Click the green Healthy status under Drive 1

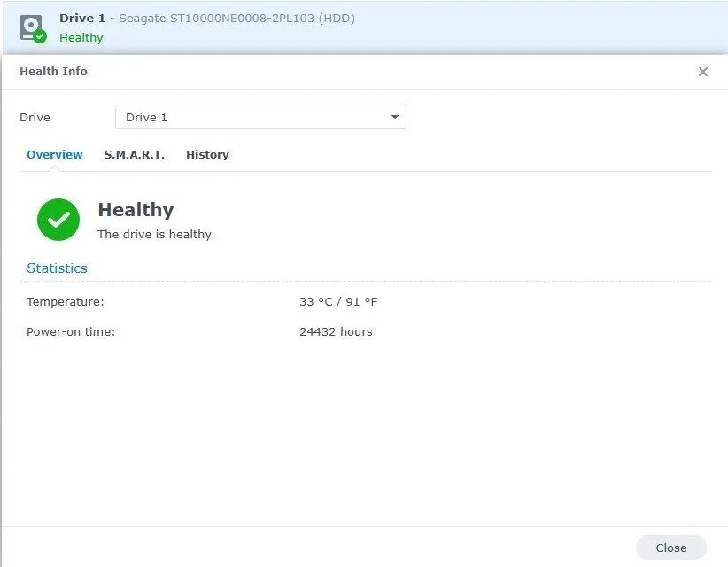[81, 37]
